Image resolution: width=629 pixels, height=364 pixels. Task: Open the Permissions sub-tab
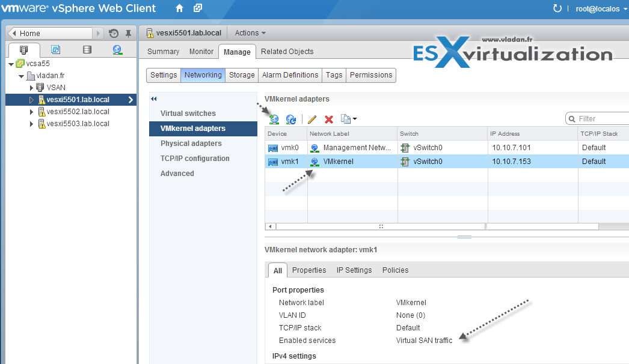tap(371, 75)
